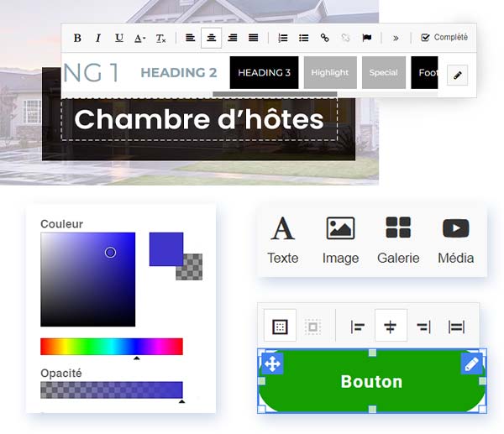
Task: Center-align the text
Action: coord(212,38)
